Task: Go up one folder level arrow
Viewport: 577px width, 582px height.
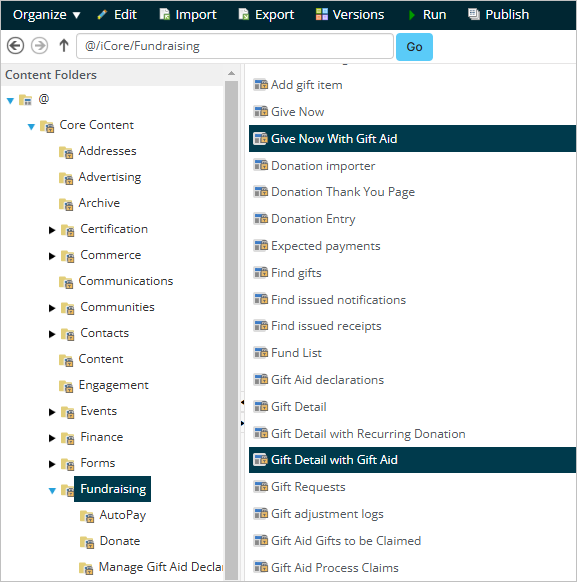Action: pyautogui.click(x=64, y=46)
